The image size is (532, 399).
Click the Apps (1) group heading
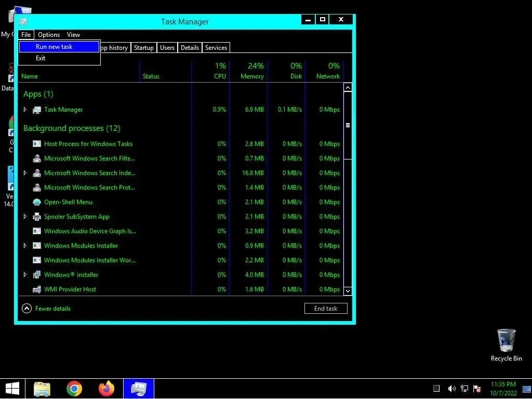38,94
